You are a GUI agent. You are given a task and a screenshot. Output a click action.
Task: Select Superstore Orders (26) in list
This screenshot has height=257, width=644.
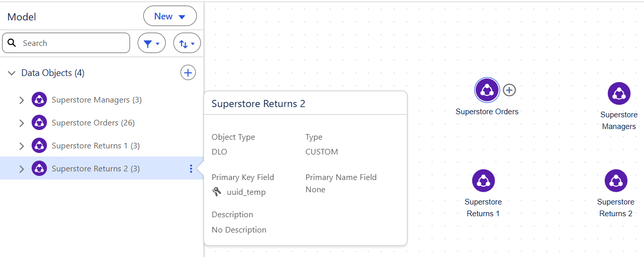[x=93, y=123]
